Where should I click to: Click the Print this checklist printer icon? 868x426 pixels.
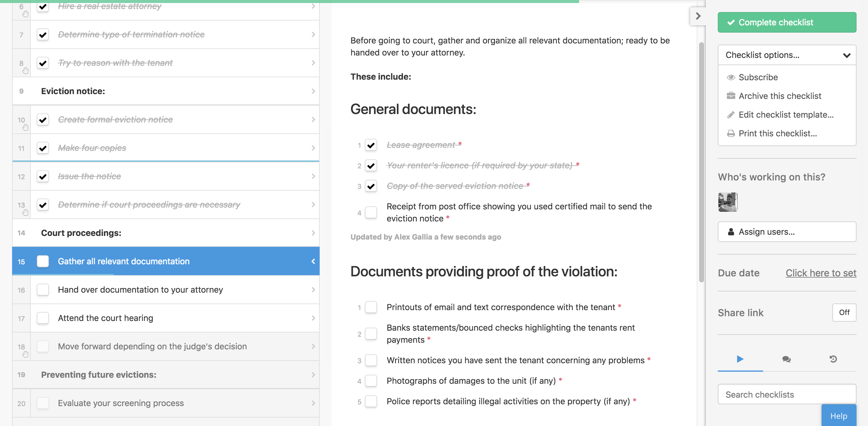(x=730, y=134)
